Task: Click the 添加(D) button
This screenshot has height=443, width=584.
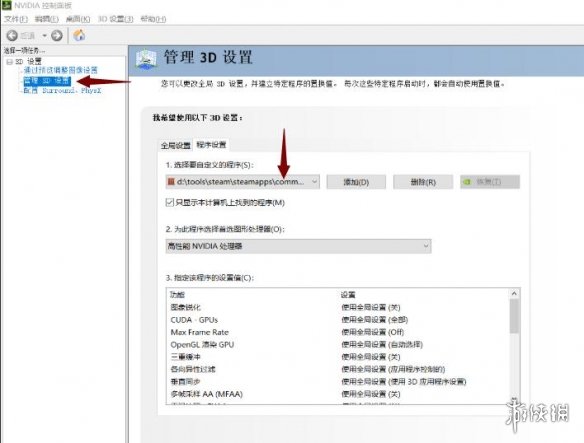Action: 356,182
